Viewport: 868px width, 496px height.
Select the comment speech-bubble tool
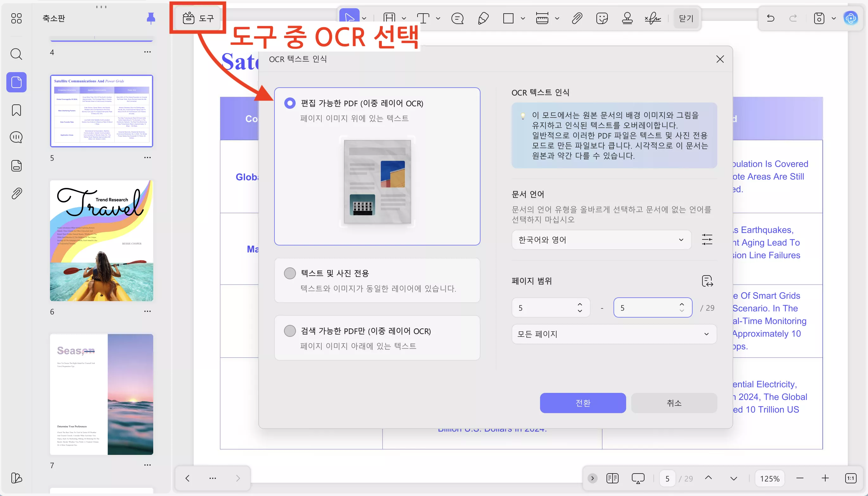click(457, 18)
